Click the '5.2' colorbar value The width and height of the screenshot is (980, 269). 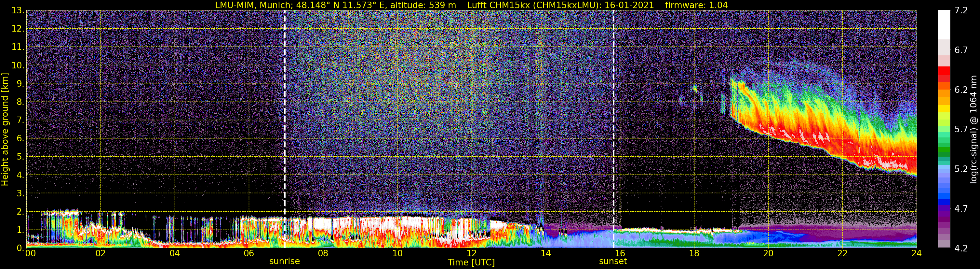pyautogui.click(x=961, y=169)
